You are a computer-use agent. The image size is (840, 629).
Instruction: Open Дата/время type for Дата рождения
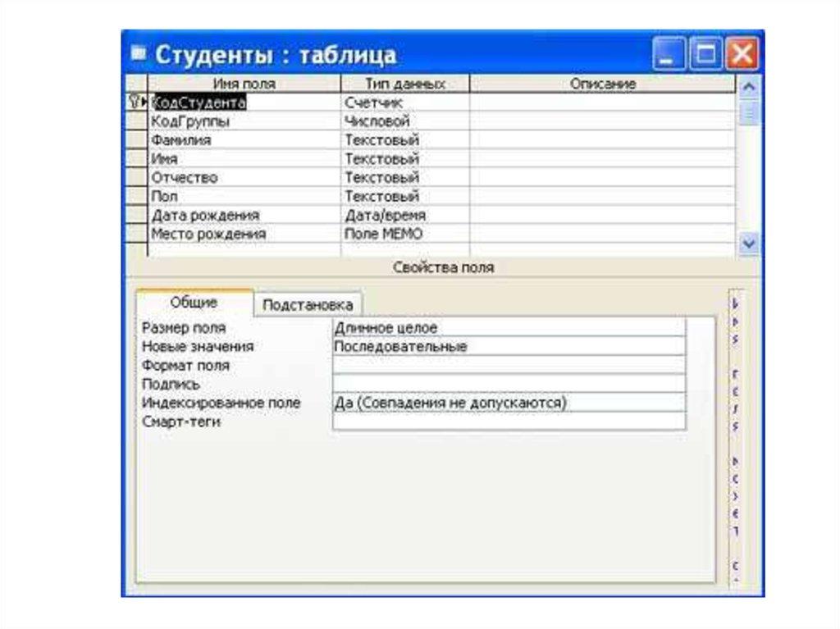404,215
